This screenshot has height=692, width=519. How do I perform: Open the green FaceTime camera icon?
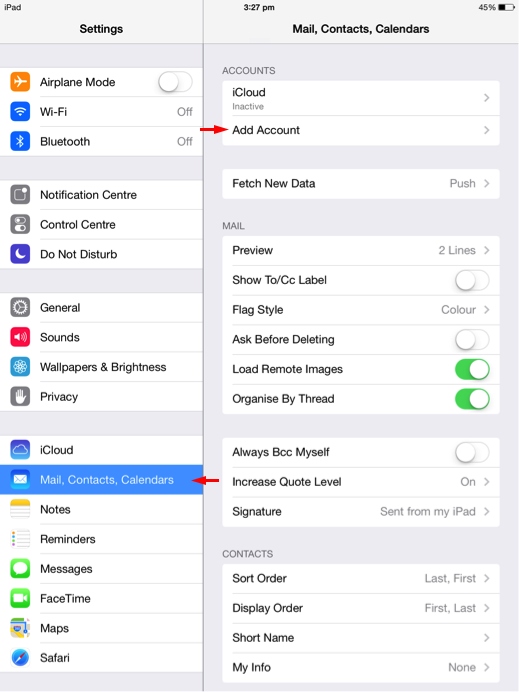[20, 598]
